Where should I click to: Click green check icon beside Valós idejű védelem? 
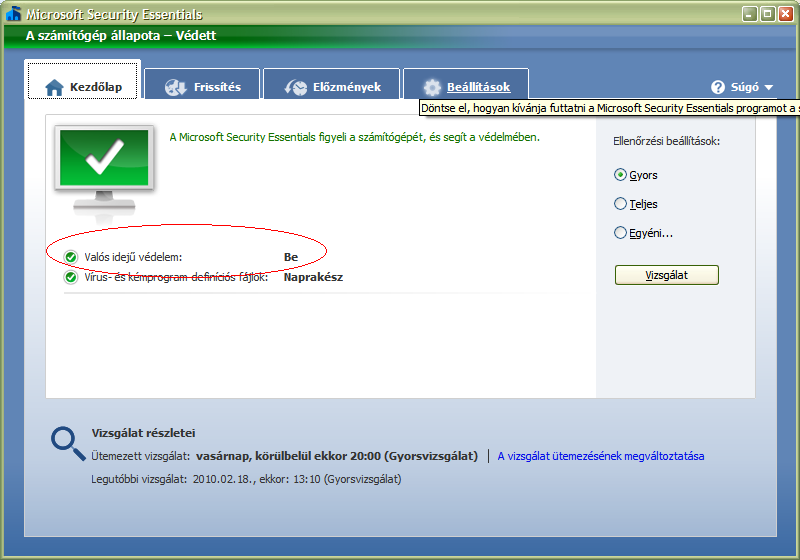[x=71, y=257]
